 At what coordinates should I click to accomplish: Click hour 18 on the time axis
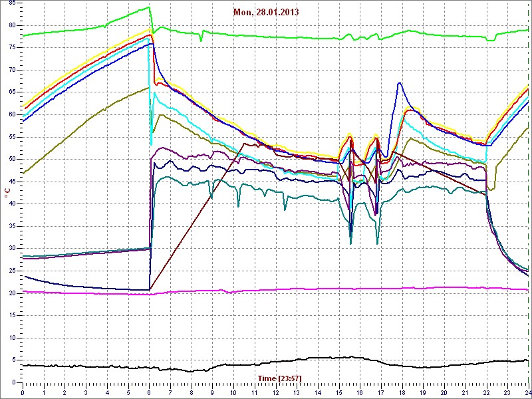pyautogui.click(x=402, y=393)
